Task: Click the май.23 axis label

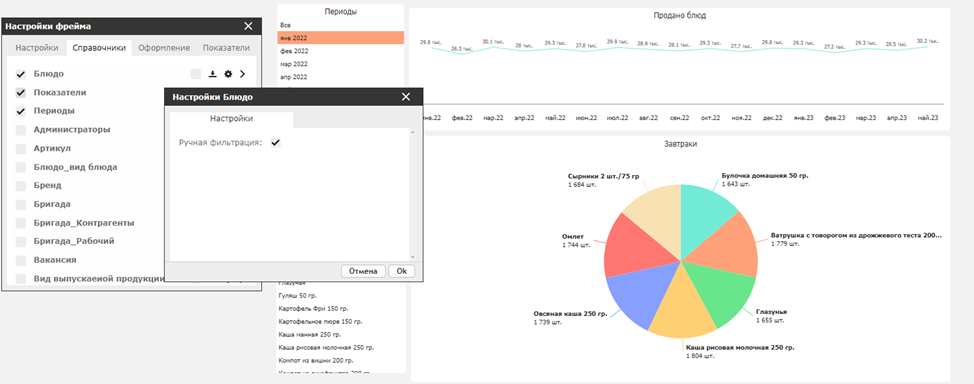Action: (x=928, y=117)
